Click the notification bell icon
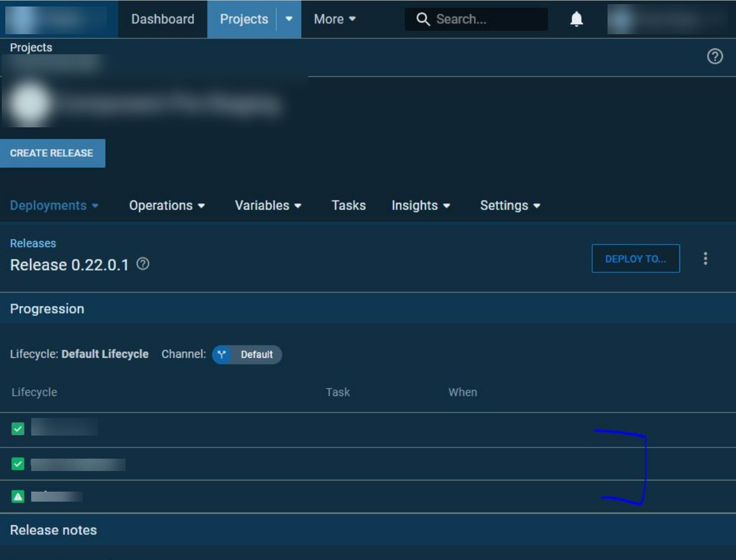 576,19
